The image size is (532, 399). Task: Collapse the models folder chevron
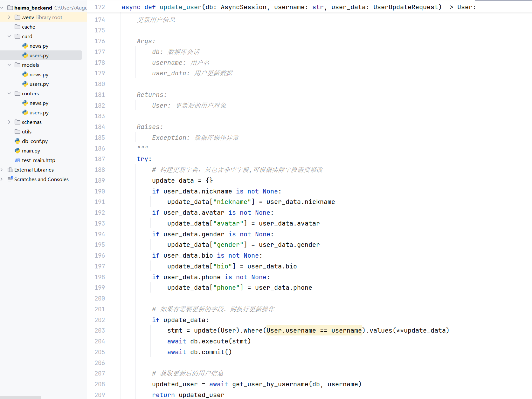pyautogui.click(x=9, y=65)
